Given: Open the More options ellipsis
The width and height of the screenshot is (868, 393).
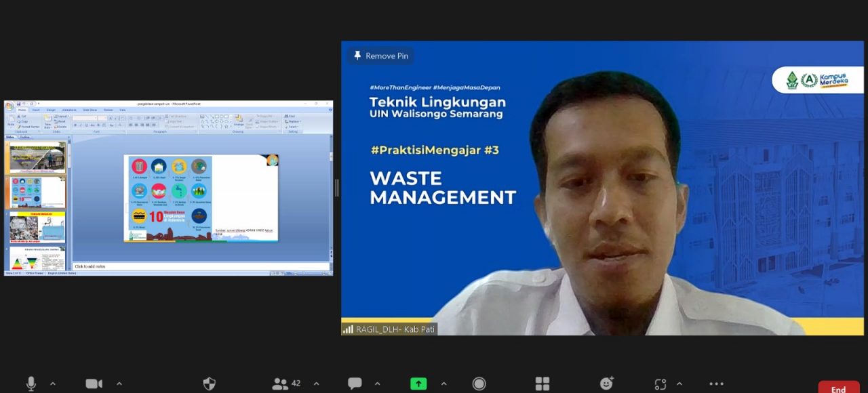Looking at the screenshot, I should coord(716,384).
